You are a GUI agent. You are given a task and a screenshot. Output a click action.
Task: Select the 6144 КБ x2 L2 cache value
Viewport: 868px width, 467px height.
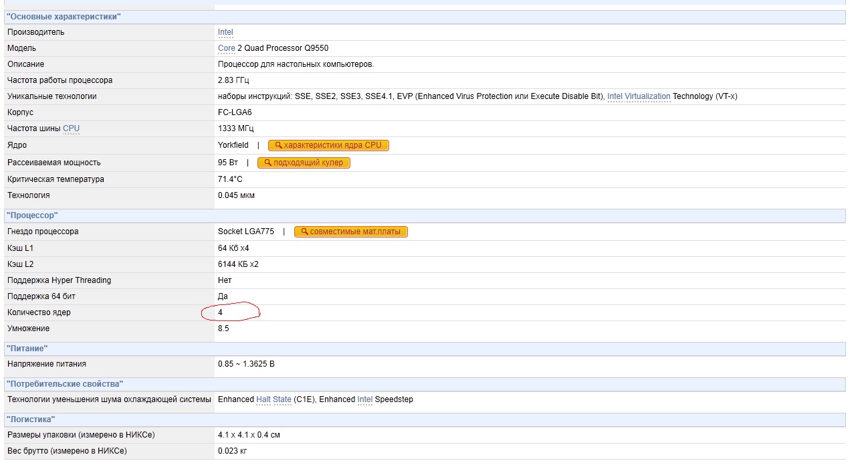click(x=238, y=264)
